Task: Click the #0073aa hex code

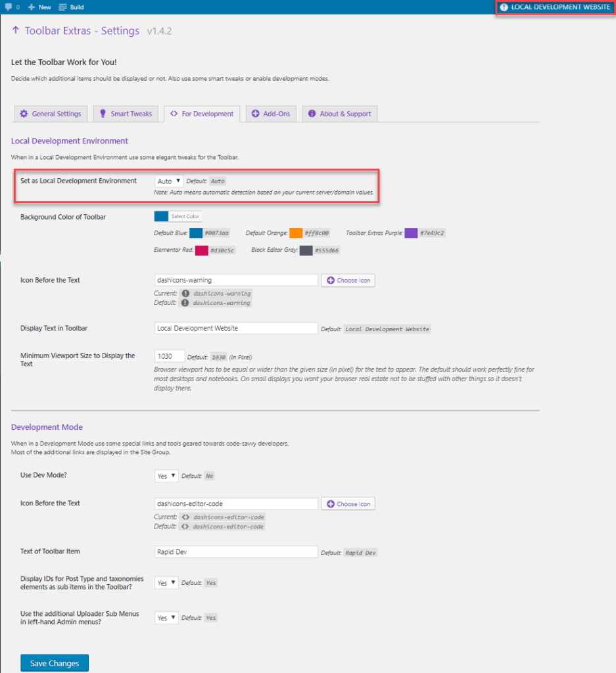Action: tap(217, 233)
